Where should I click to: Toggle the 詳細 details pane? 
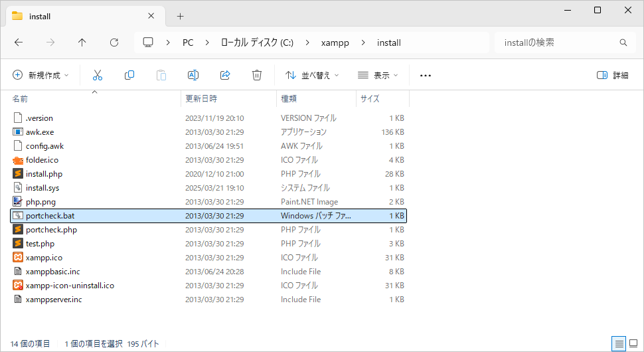tap(612, 75)
